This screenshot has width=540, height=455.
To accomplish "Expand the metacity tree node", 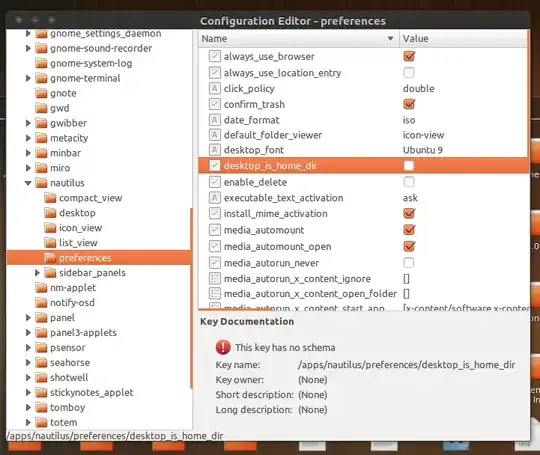I will [28, 138].
